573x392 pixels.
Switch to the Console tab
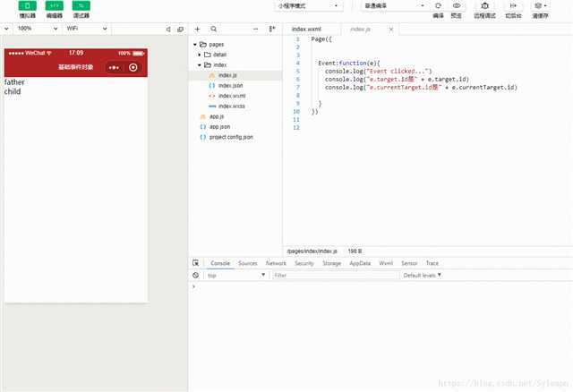pyautogui.click(x=220, y=263)
